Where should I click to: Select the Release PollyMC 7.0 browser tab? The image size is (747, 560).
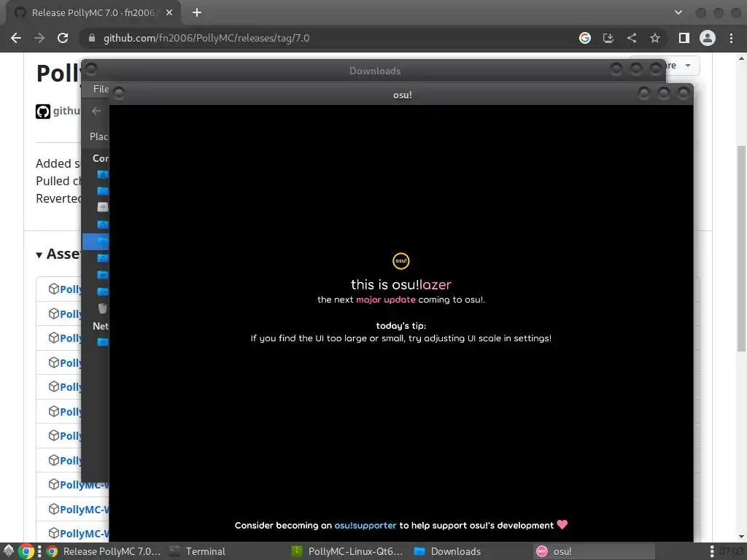(x=93, y=13)
